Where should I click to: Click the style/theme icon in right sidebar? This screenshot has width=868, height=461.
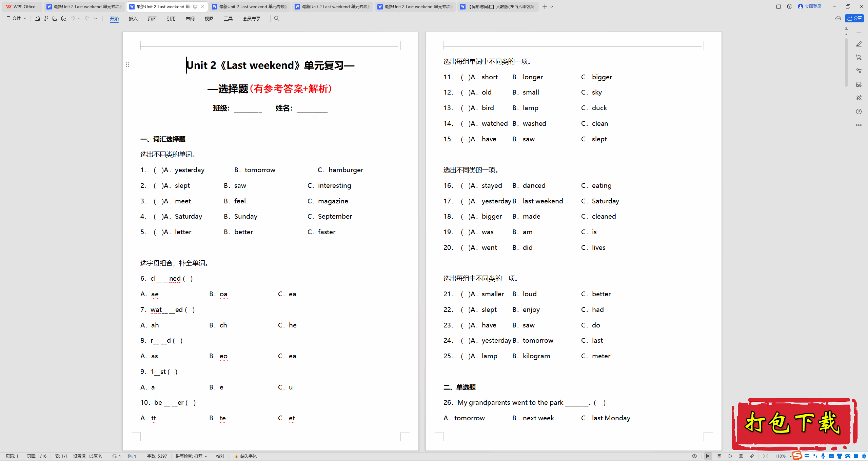click(859, 84)
